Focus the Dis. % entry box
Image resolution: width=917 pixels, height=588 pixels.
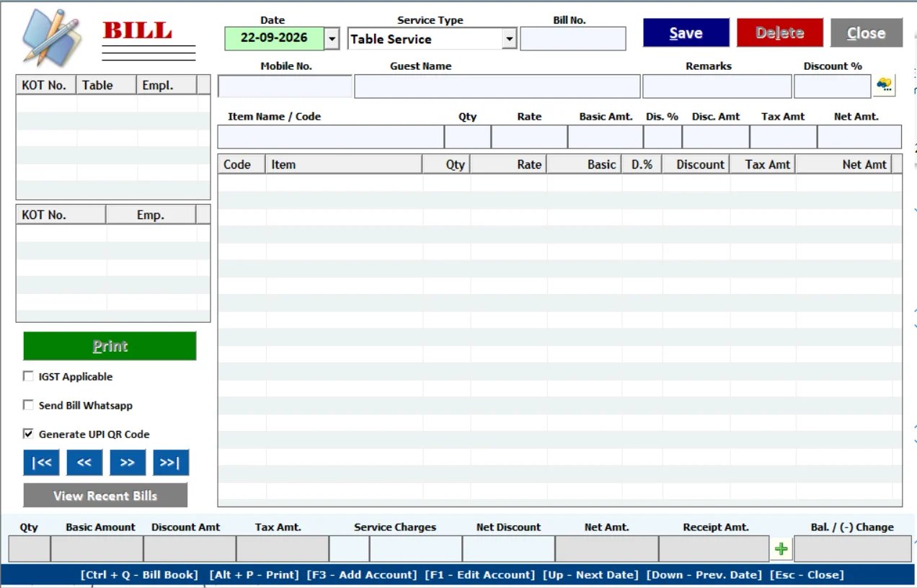coord(663,137)
